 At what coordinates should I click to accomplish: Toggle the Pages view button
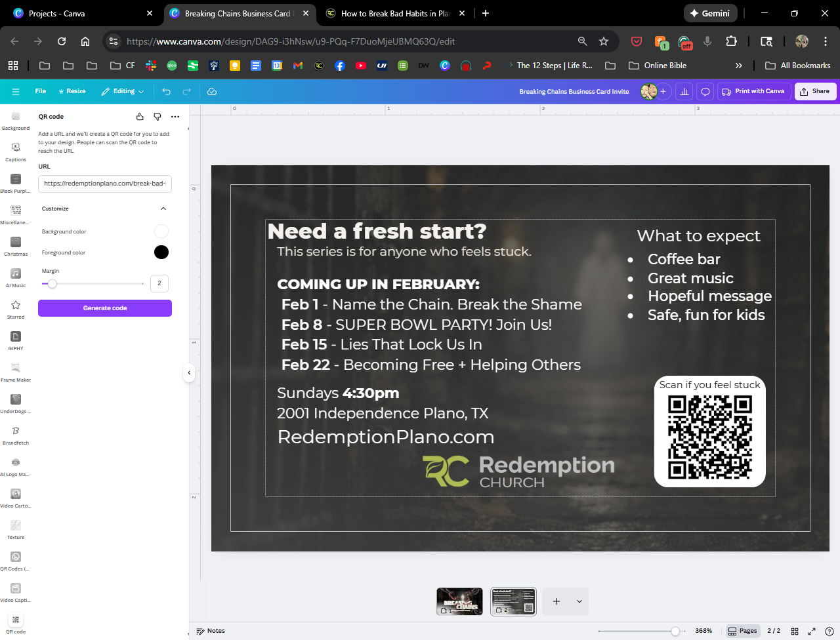coord(742,631)
